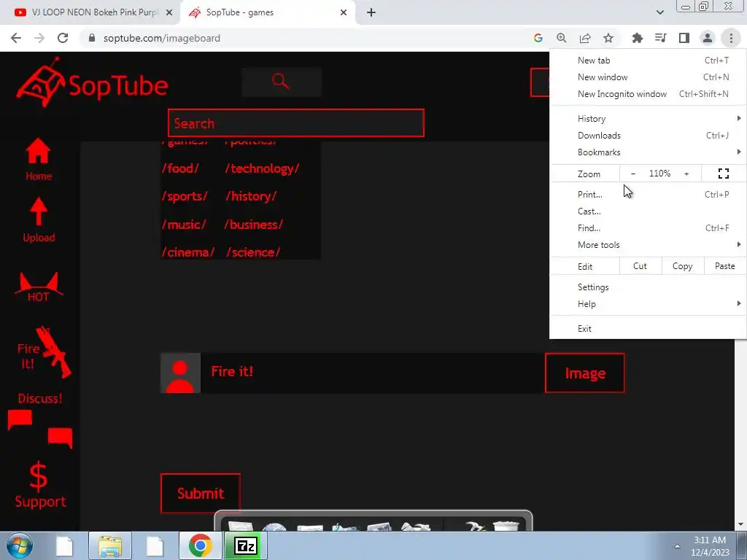Open the Support dollar icon
Screen dimensions: 747x560
click(40, 485)
